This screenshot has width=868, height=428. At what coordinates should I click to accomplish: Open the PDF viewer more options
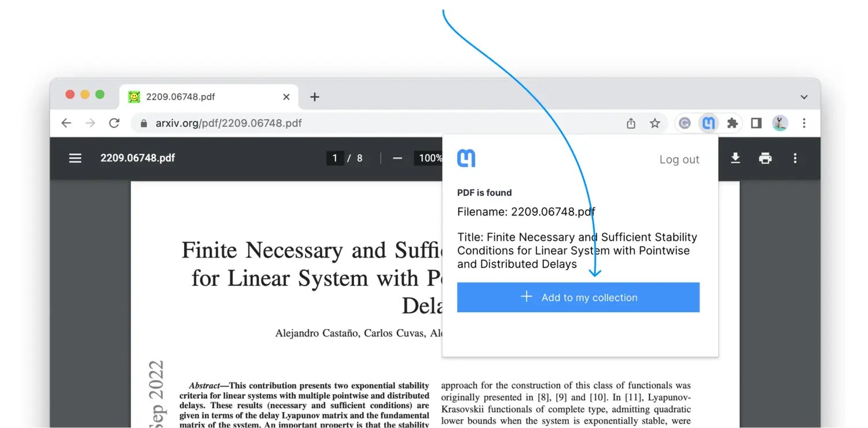point(795,158)
